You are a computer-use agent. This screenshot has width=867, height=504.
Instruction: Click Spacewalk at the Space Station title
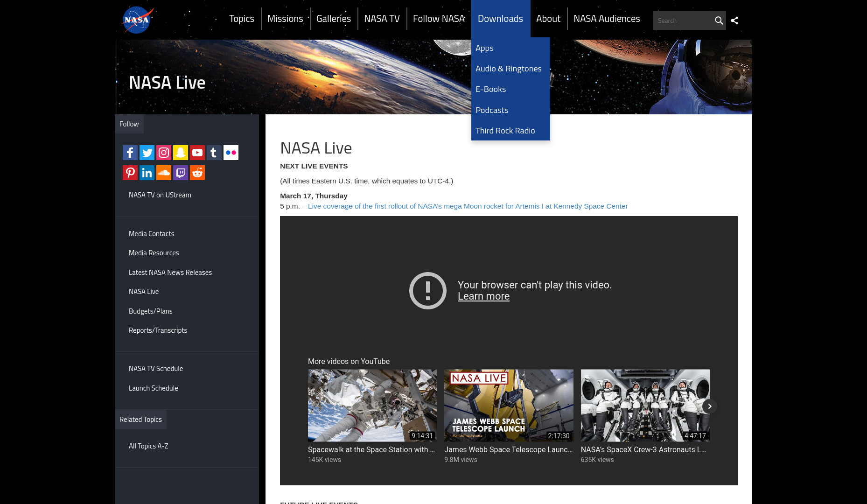click(371, 450)
